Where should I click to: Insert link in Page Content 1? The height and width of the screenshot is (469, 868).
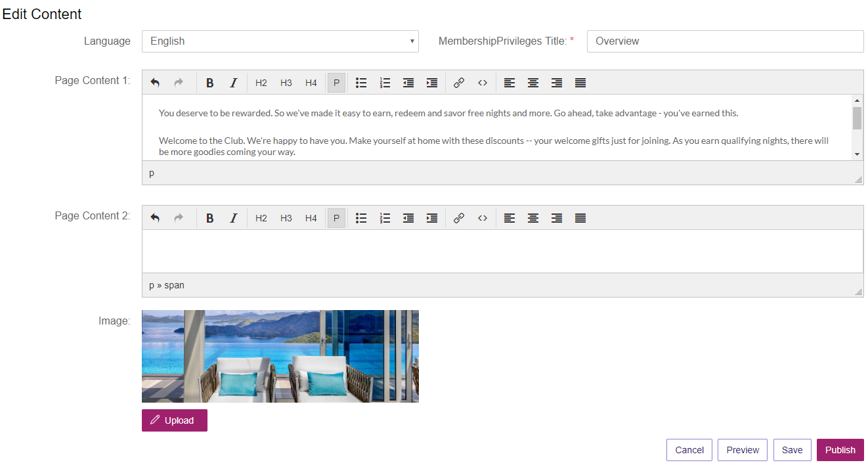tap(459, 83)
